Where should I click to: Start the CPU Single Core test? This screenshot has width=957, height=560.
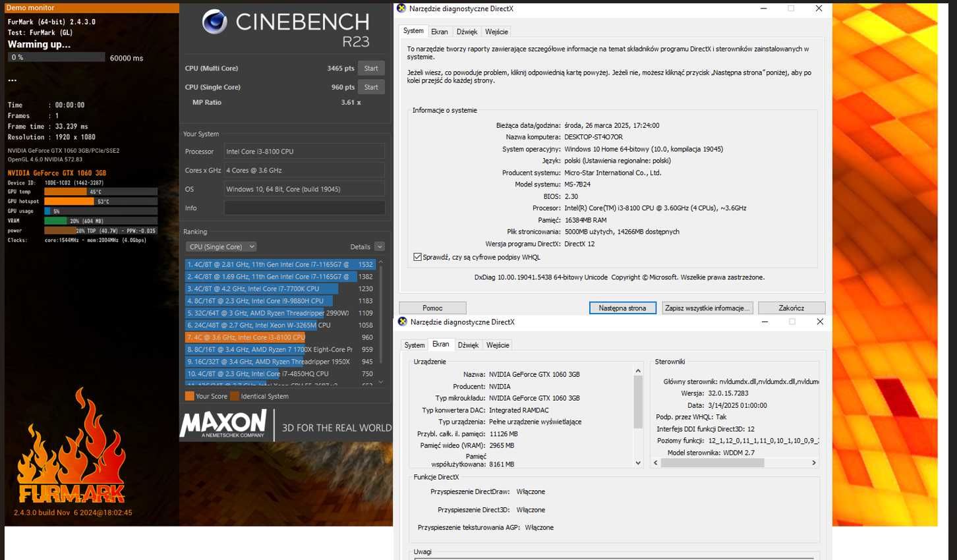pos(371,87)
